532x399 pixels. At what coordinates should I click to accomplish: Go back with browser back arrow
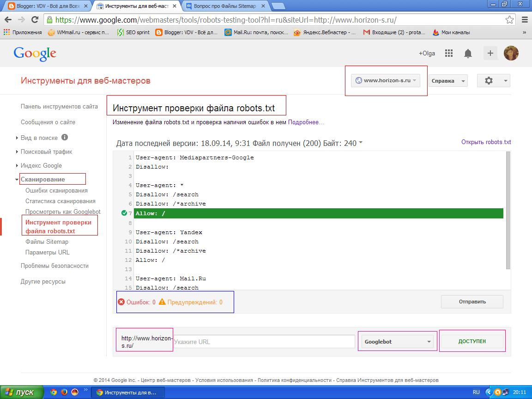pyautogui.click(x=8, y=20)
